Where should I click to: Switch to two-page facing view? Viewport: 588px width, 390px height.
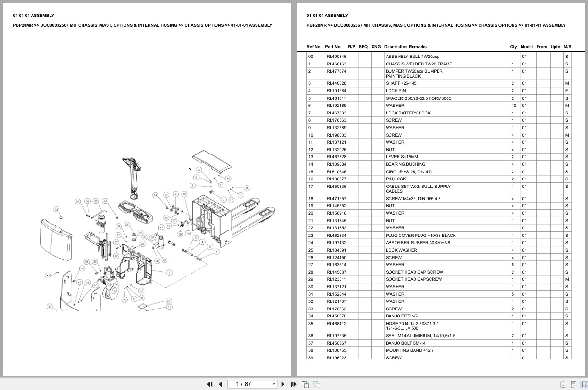point(584,384)
